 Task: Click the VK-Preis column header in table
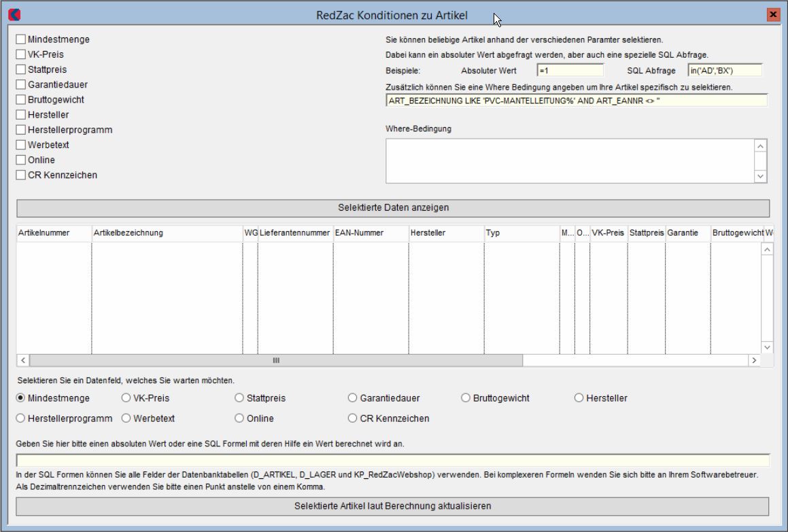pyautogui.click(x=609, y=233)
